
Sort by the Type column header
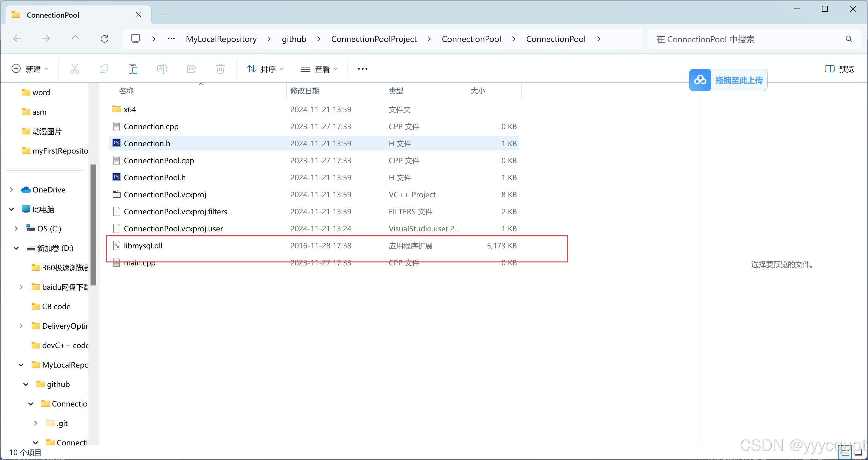click(x=426, y=91)
